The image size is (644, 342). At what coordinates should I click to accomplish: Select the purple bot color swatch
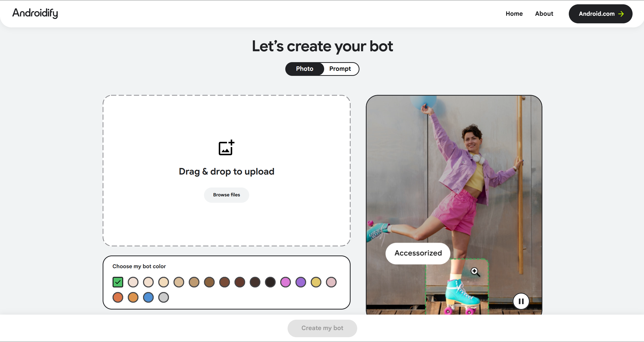(301, 282)
